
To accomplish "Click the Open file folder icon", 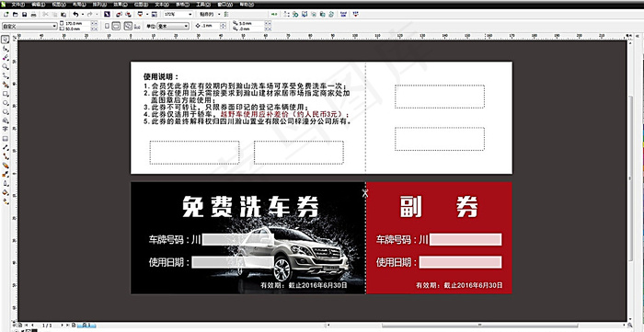I will coord(16,15).
